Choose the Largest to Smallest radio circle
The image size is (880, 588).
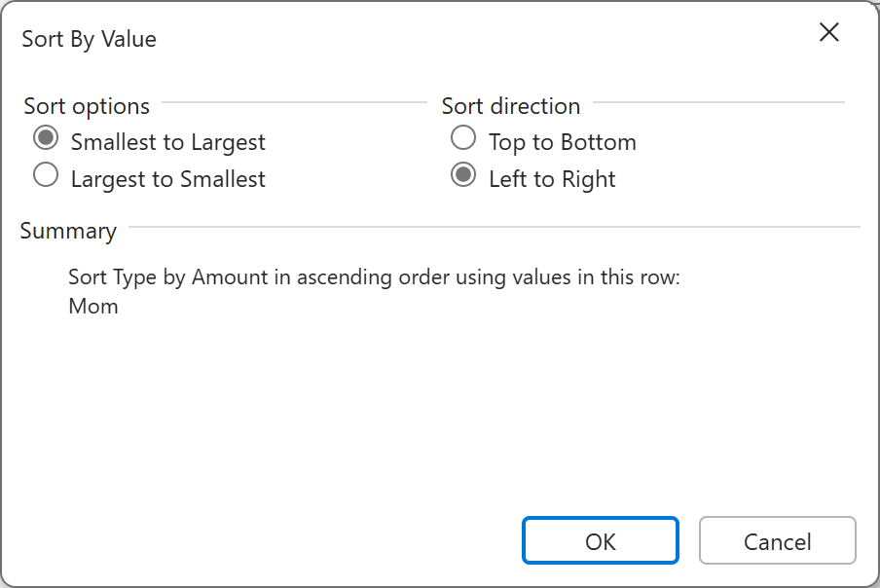point(46,175)
